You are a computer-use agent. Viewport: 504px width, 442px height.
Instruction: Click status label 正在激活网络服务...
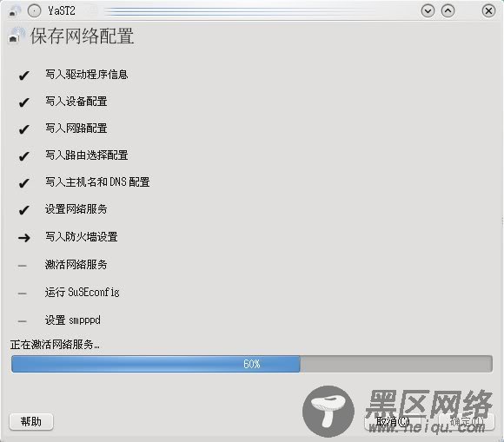(55, 345)
